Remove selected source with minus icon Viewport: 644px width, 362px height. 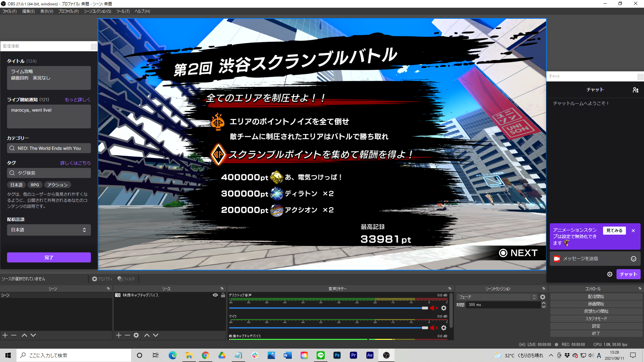tap(127, 335)
